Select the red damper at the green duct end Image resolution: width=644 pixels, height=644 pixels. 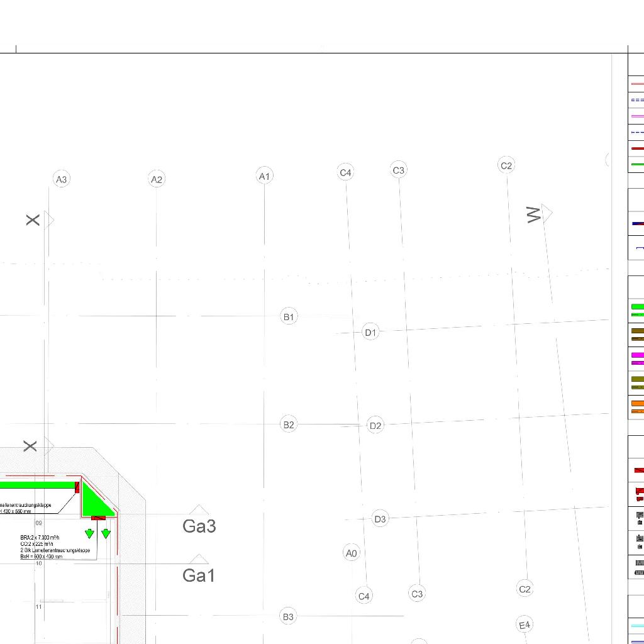tap(77, 487)
